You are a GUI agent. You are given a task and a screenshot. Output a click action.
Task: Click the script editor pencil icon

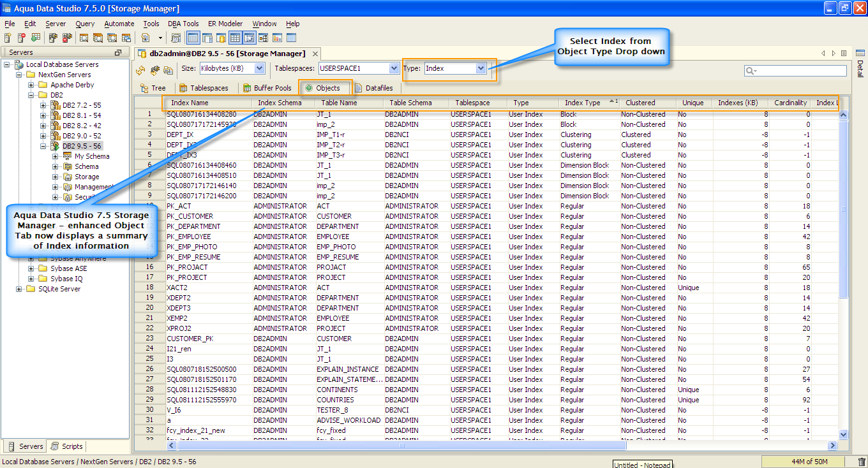click(146, 38)
